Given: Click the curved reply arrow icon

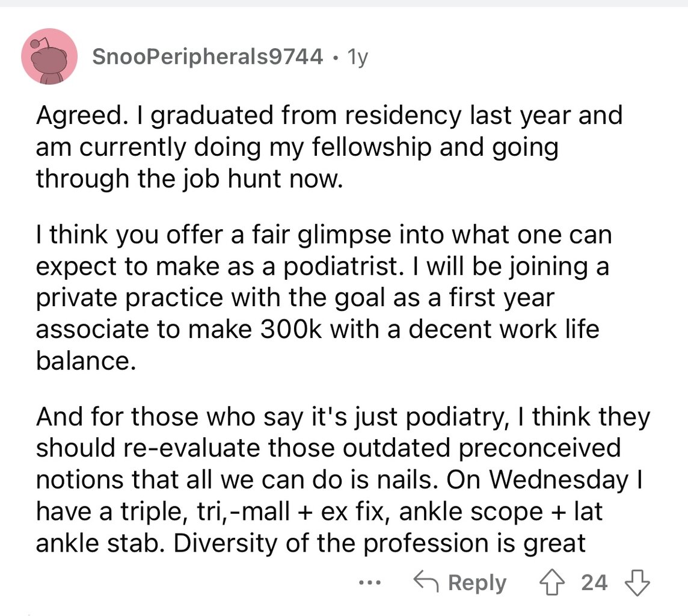Looking at the screenshot, I should (x=426, y=582).
